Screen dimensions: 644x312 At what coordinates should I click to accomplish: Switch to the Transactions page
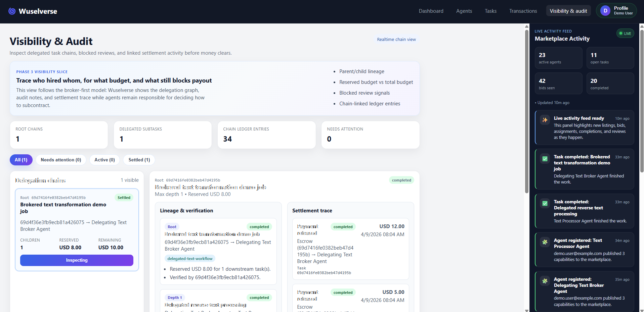523,11
